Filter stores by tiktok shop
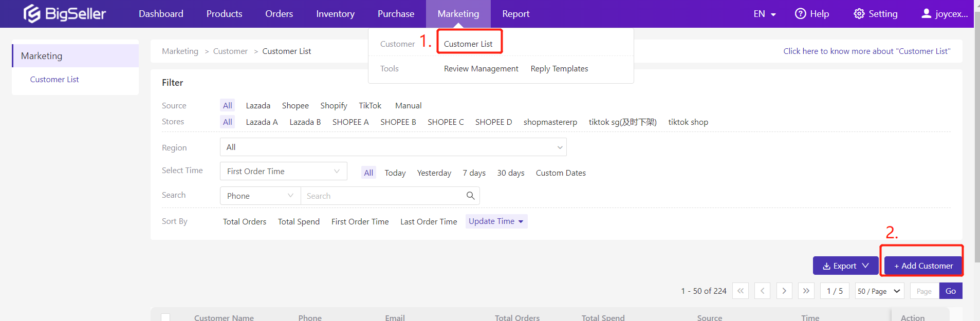 pyautogui.click(x=688, y=122)
